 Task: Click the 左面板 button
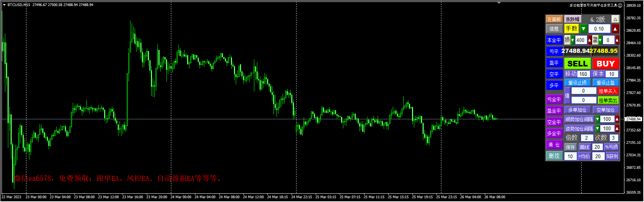pos(554,19)
